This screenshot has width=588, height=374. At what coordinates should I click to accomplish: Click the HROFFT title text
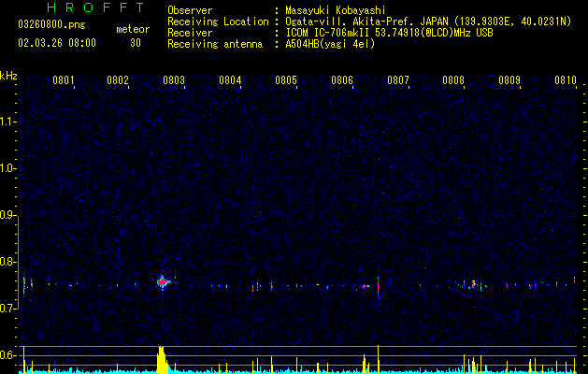(x=96, y=7)
